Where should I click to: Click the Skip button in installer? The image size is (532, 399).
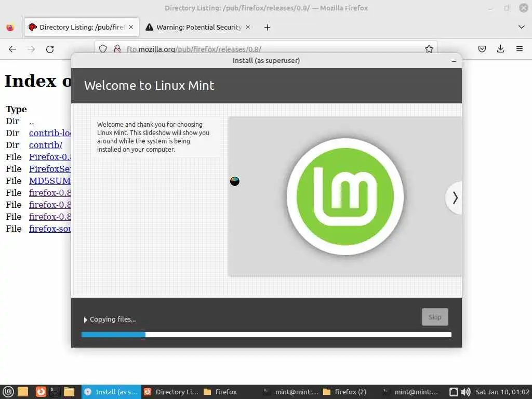(435, 317)
